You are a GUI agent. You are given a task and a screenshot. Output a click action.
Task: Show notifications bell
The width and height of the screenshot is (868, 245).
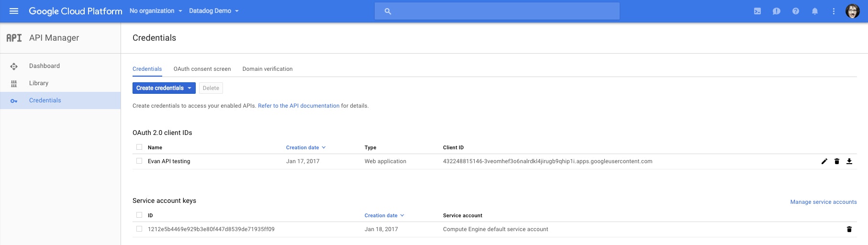815,11
